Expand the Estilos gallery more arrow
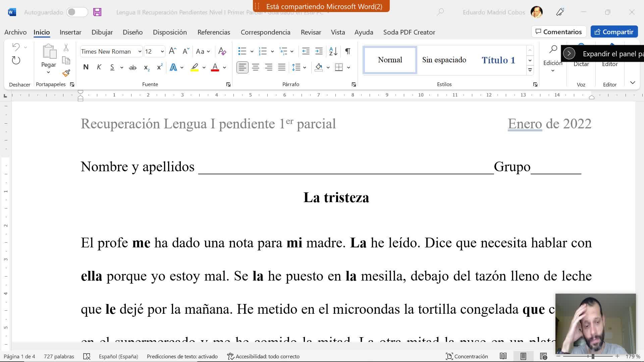Screen dimensions: 644x362 [x=530, y=70]
